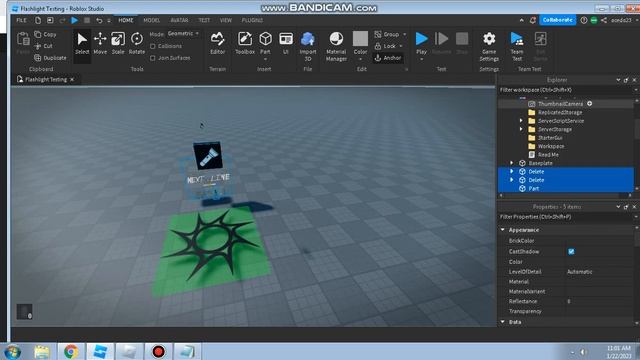Open Windows Start menu orb

(x=13, y=351)
